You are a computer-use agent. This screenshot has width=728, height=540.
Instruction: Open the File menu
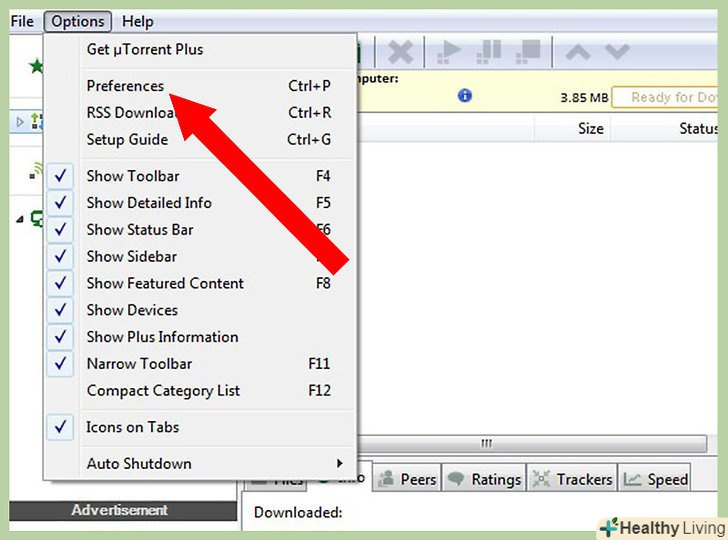[22, 21]
